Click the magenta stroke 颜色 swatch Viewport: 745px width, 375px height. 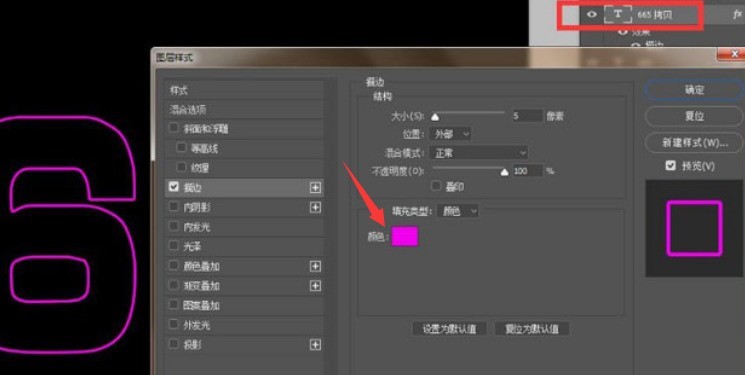pyautogui.click(x=405, y=236)
